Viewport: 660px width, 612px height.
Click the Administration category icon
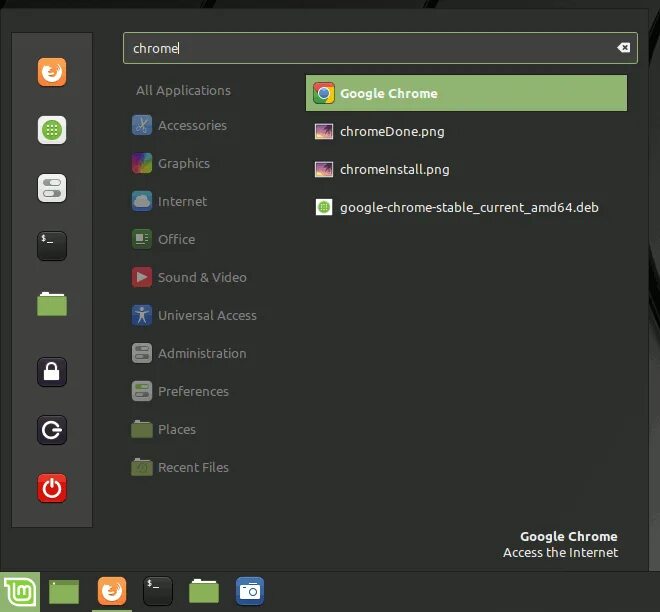coord(142,353)
